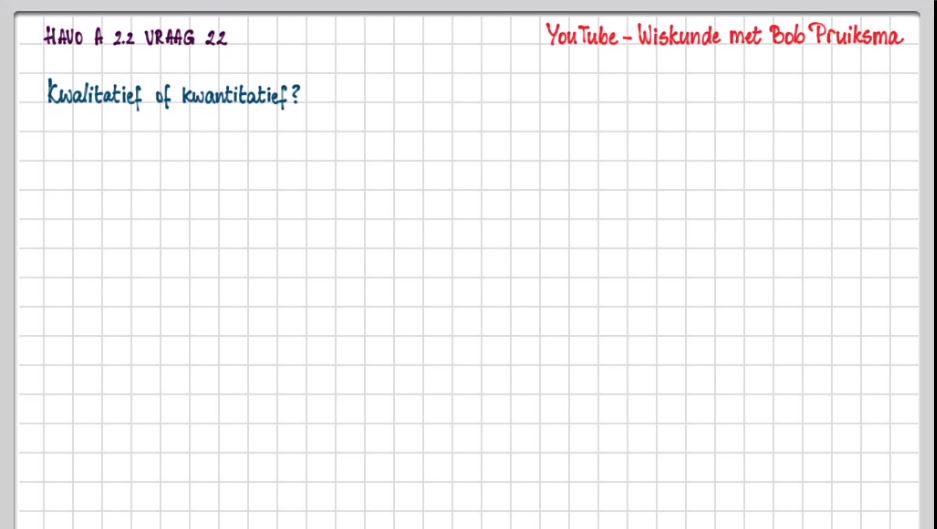Click the 'Kwalitatief of kwantitatief?' question text
Screen dimensions: 937x529
pos(173,96)
